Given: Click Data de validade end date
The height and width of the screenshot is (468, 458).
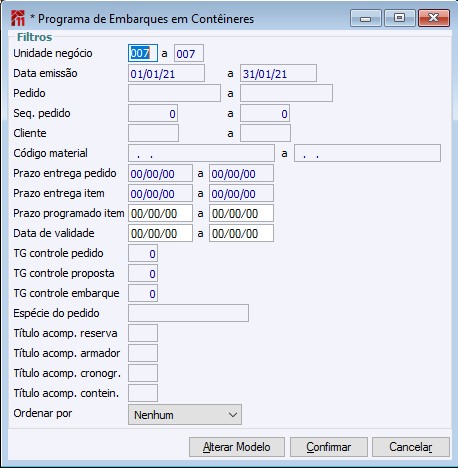Looking at the screenshot, I should coord(241,233).
